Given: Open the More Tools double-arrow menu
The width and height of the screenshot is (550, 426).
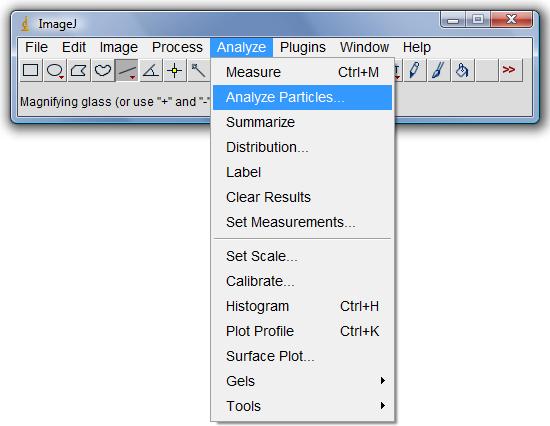Looking at the screenshot, I should click(511, 71).
